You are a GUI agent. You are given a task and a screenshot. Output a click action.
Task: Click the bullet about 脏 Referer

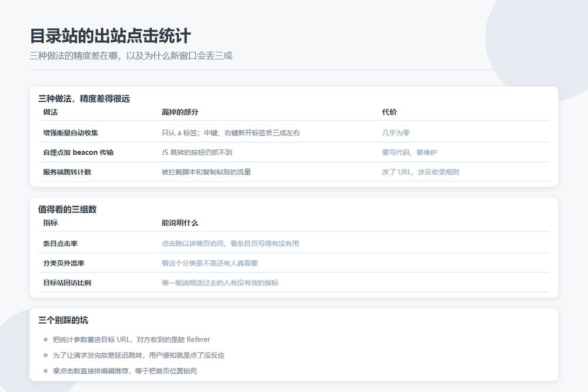click(x=131, y=340)
